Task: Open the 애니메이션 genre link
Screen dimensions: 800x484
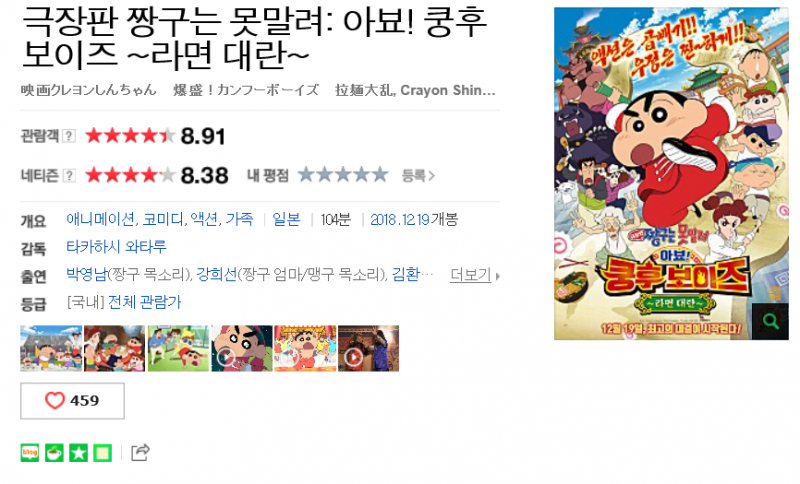Action: click(x=100, y=219)
